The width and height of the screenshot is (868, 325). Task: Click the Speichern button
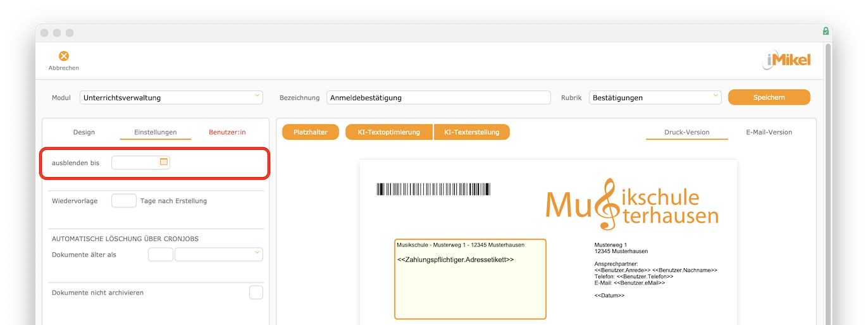[x=769, y=97]
